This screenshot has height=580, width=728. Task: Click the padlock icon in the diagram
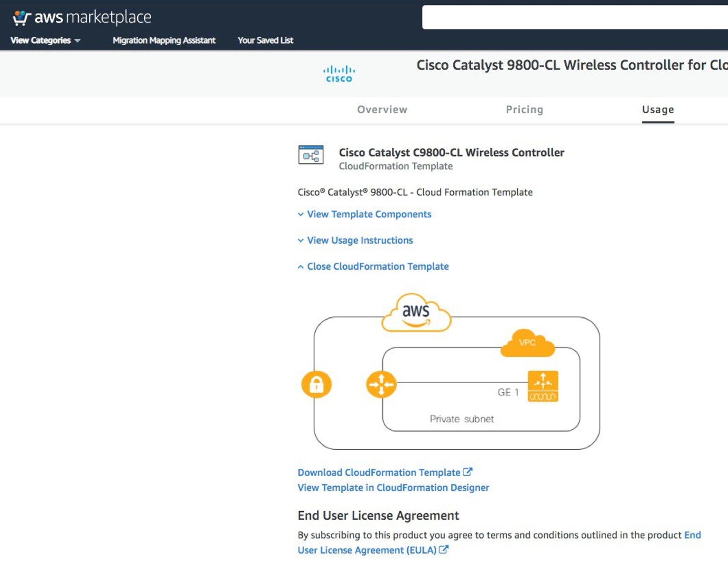(x=316, y=384)
